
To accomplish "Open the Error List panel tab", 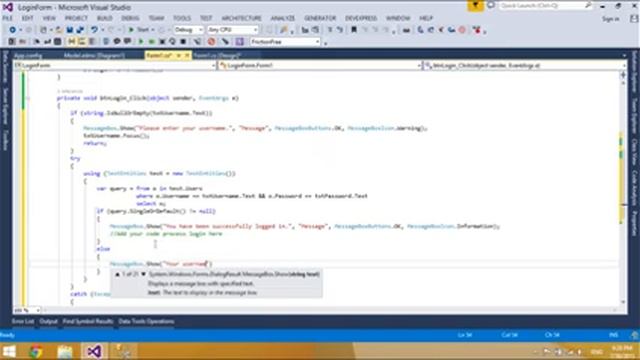I will click(23, 321).
